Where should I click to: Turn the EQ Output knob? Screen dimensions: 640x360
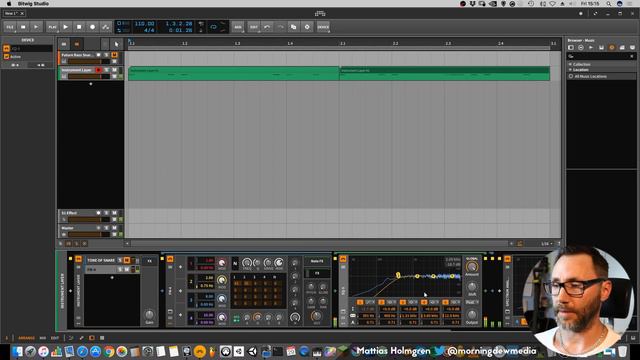coord(472,315)
